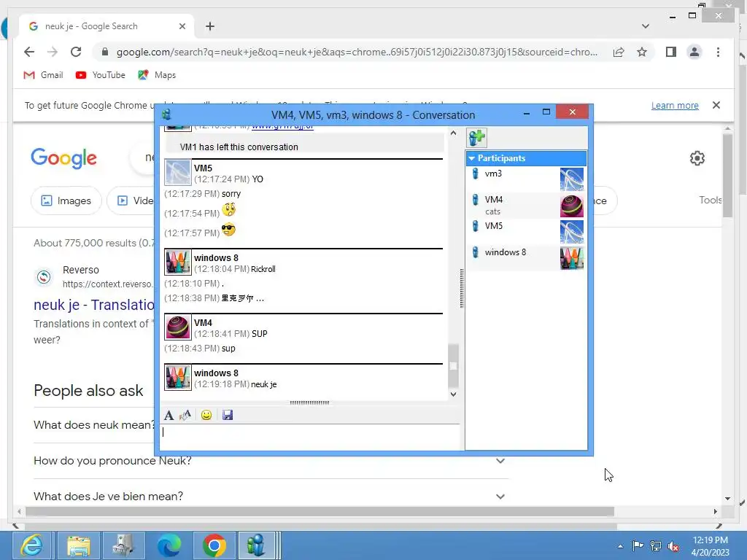Click the Pidgin messenger taskbar icon
747x560 pixels.
coord(257,545)
